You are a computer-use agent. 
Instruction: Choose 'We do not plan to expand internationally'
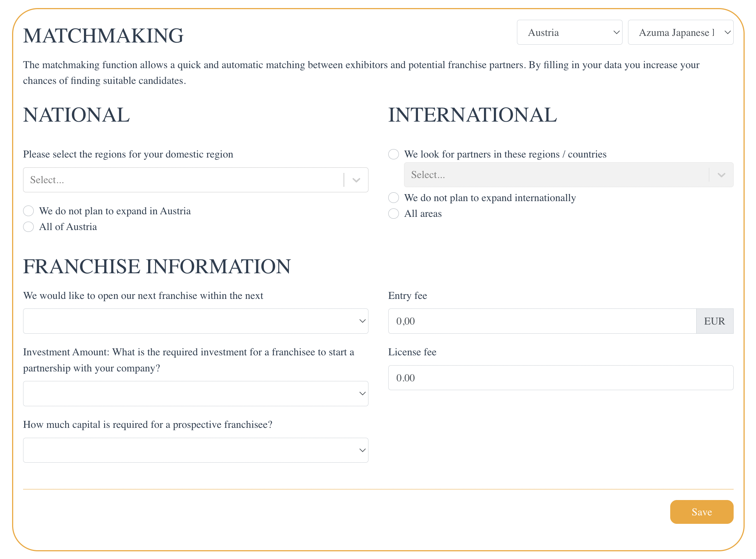[393, 198]
